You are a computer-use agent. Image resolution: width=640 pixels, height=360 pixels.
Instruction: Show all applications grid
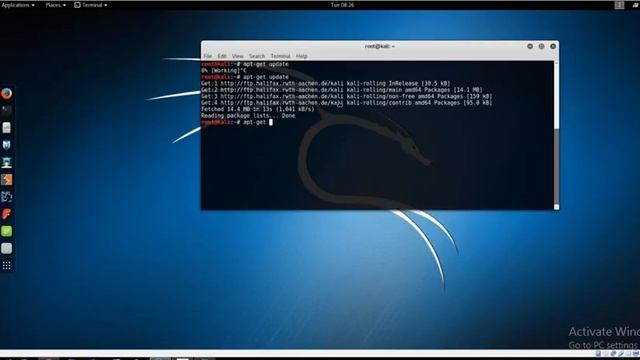pyautogui.click(x=6, y=266)
